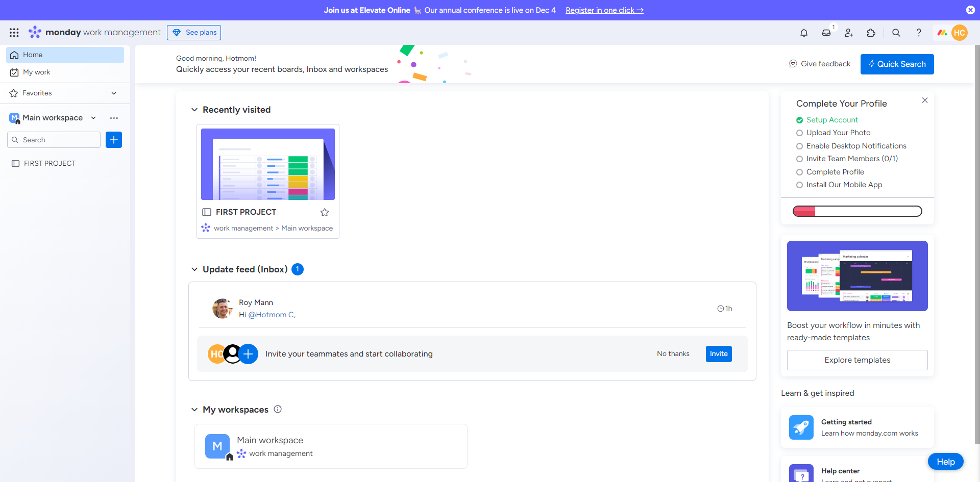The height and width of the screenshot is (482, 980).
Task: Dismiss the Elevate Online banner
Action: coord(970,10)
